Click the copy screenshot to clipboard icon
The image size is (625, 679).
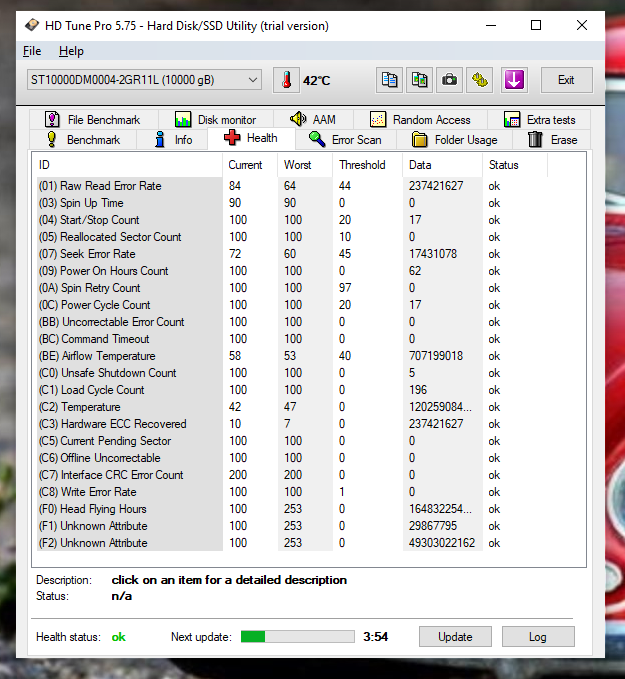pos(419,80)
